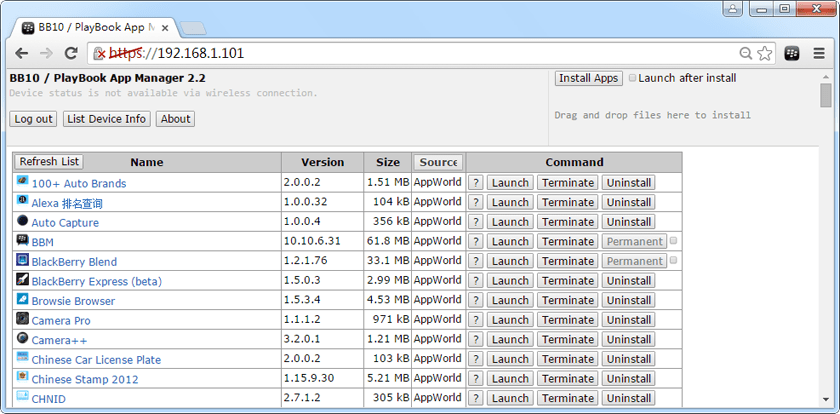Launch the 100+ Auto Brands app
Image resolution: width=840 pixels, height=414 pixels.
pos(510,183)
